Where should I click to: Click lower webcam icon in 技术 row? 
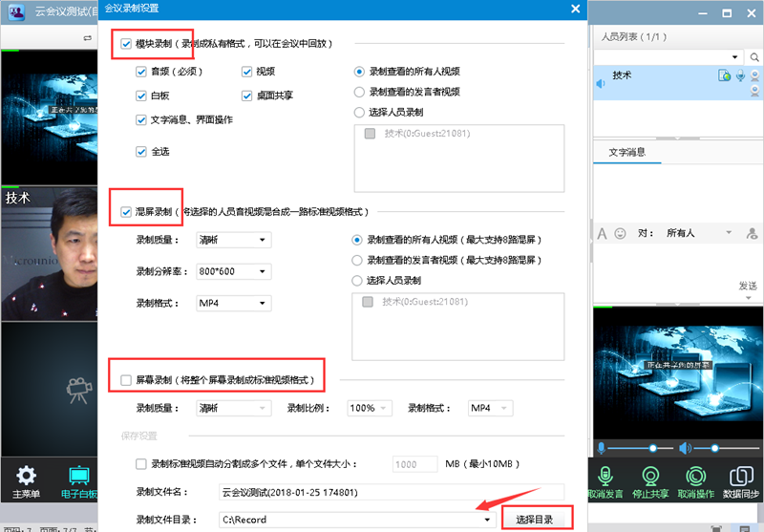755,91
